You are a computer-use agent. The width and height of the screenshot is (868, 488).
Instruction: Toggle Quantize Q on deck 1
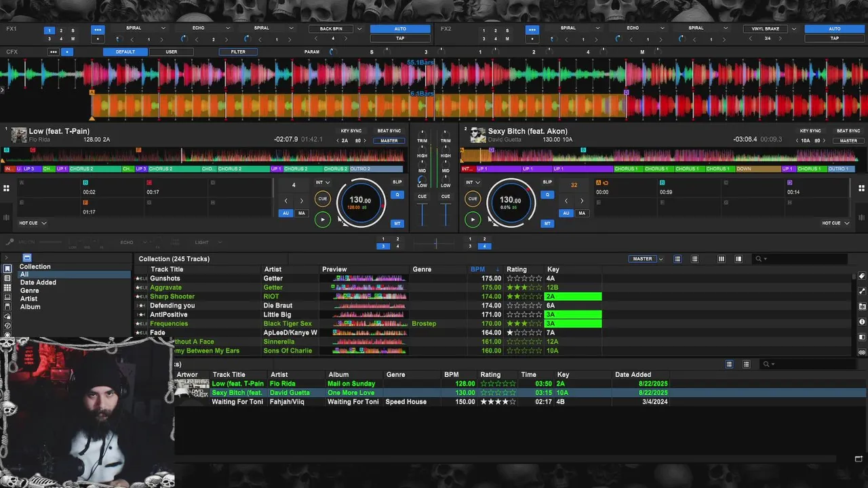pyautogui.click(x=397, y=195)
